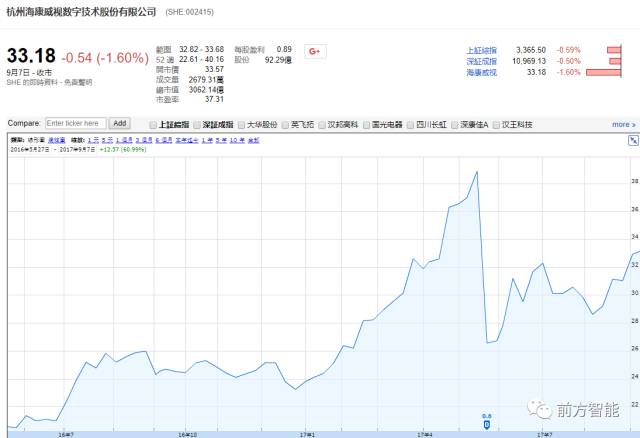Image resolution: width=640 pixels, height=438 pixels.
Task: Set zoom to 3 個月 (3 months)
Action: (144, 140)
